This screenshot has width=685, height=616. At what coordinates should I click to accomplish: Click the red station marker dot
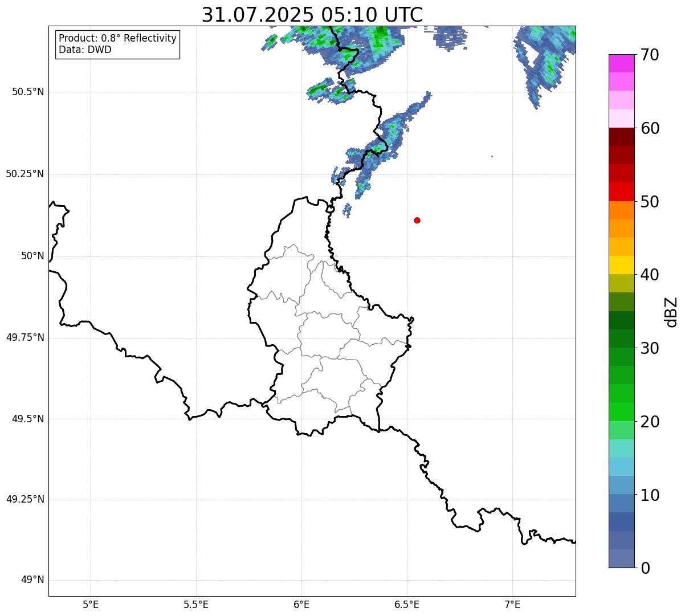(417, 220)
